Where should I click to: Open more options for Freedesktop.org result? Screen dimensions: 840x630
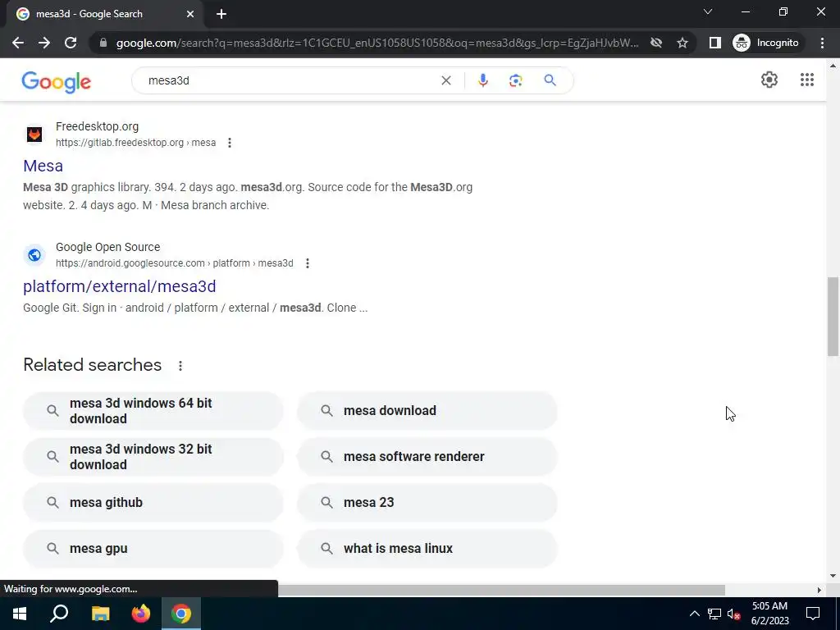pos(230,143)
